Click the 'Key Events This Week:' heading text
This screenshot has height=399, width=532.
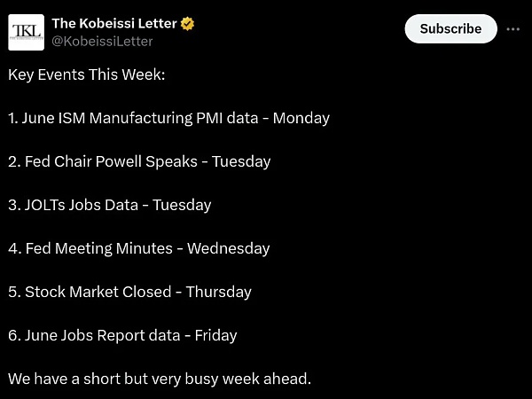tap(87, 74)
